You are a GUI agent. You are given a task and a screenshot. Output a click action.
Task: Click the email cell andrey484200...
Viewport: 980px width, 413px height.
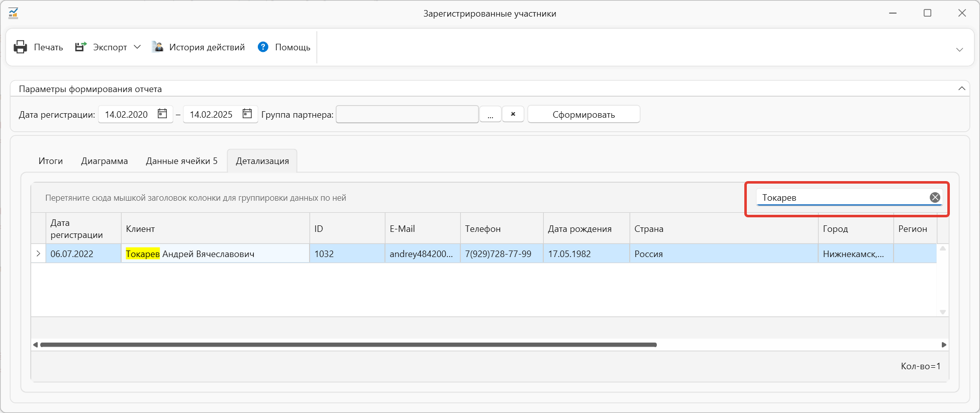pos(423,254)
